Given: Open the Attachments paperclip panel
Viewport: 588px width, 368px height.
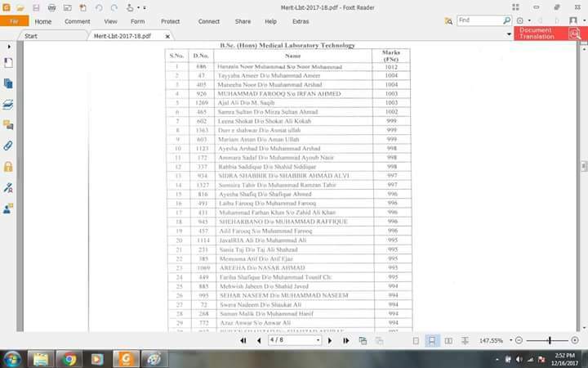Looking at the screenshot, I should pos(8,146).
